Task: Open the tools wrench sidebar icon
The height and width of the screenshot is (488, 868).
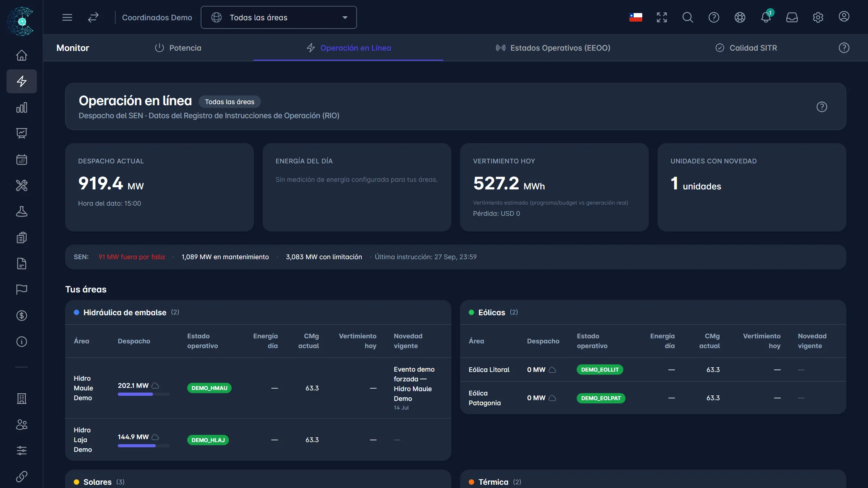Action: click(x=22, y=185)
